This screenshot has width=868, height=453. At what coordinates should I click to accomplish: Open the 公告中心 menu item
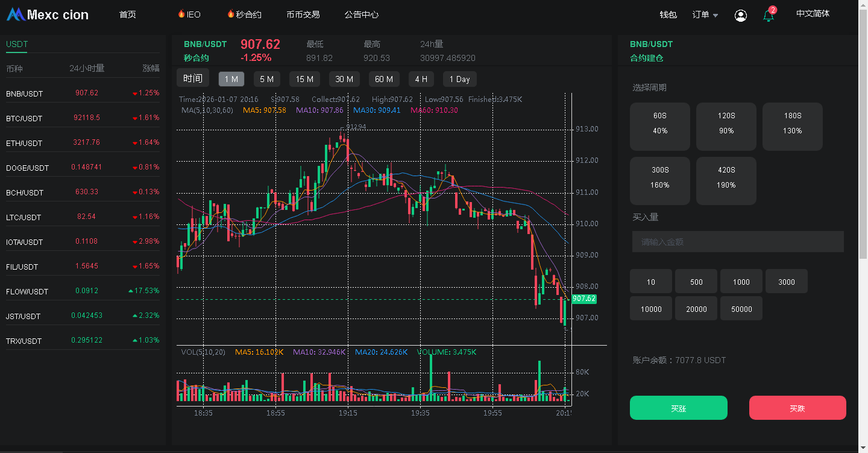point(362,14)
